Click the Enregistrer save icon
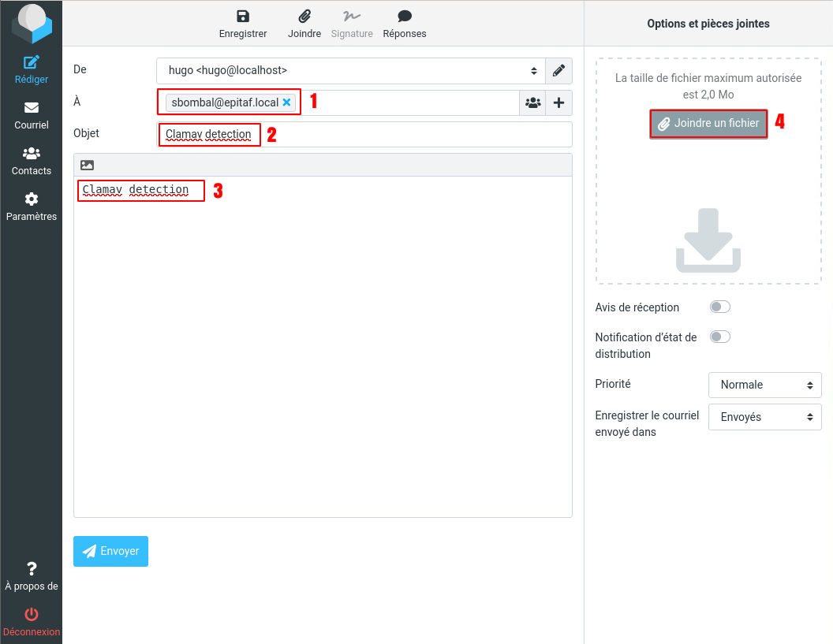 tap(243, 17)
